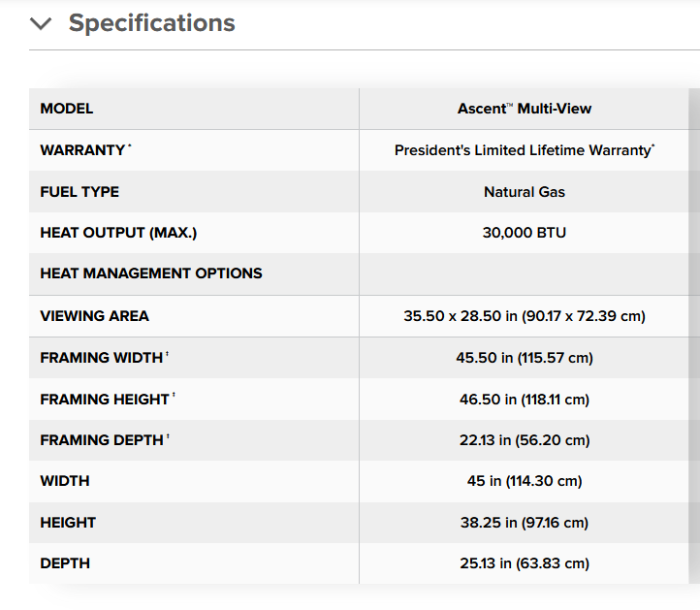
Task: Select the 35.50 x 28.50 in value
Action: point(524,316)
